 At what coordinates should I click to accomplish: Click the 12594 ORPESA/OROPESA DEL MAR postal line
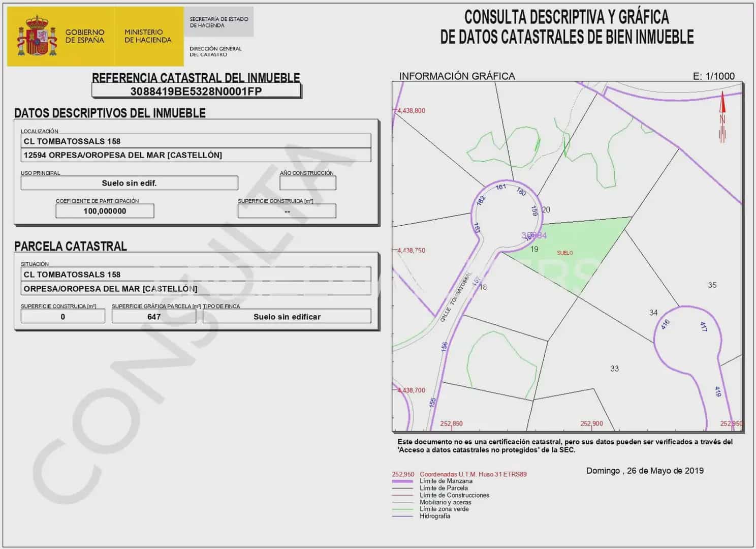click(196, 155)
